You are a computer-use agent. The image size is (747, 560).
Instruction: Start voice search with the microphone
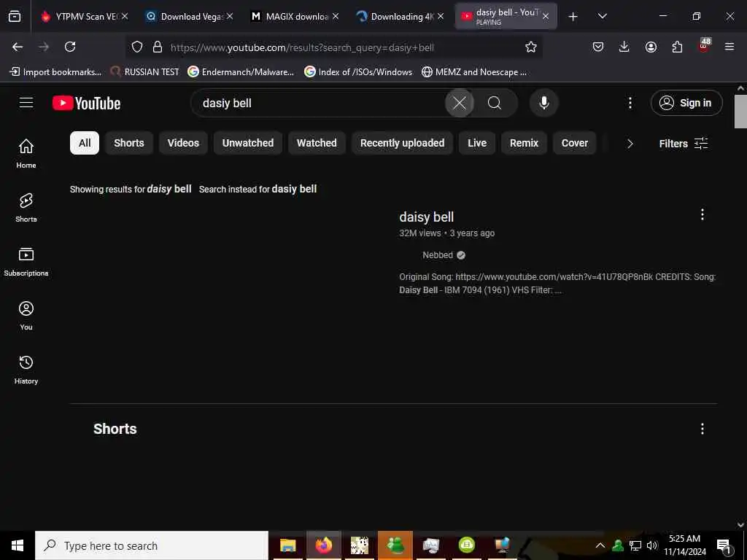point(544,103)
